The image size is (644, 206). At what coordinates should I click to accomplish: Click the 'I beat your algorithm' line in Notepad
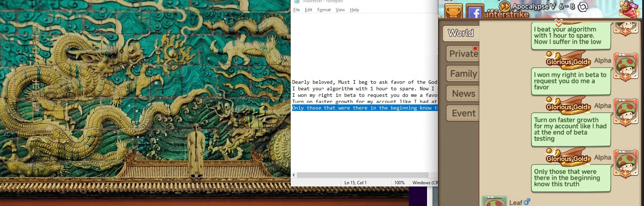point(365,88)
